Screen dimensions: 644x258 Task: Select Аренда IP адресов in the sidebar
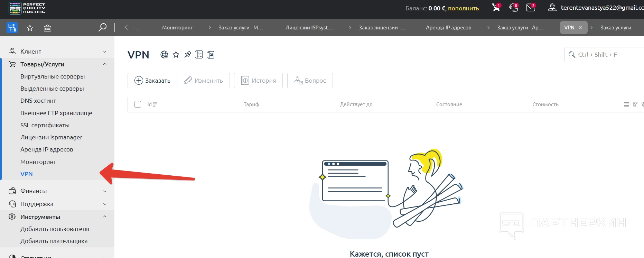(x=47, y=149)
